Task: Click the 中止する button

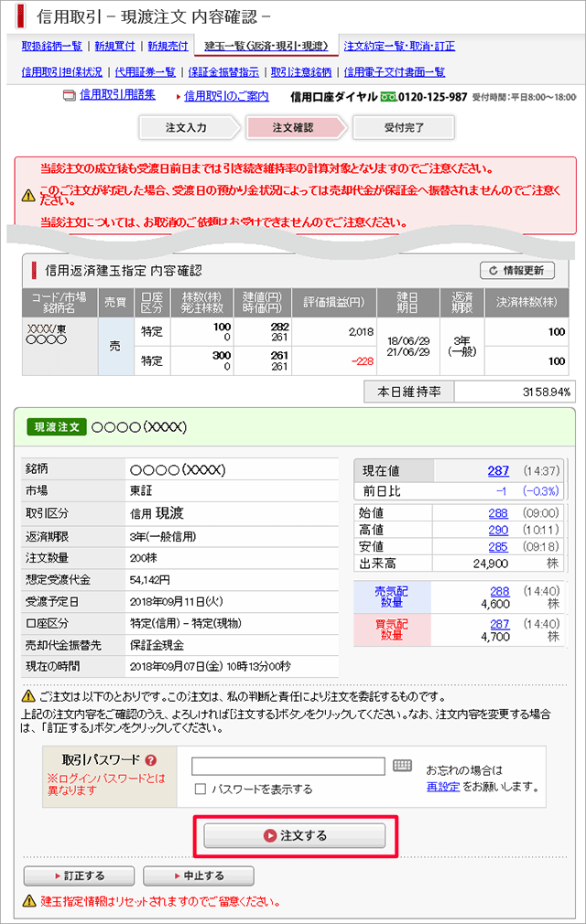Action: [198, 876]
